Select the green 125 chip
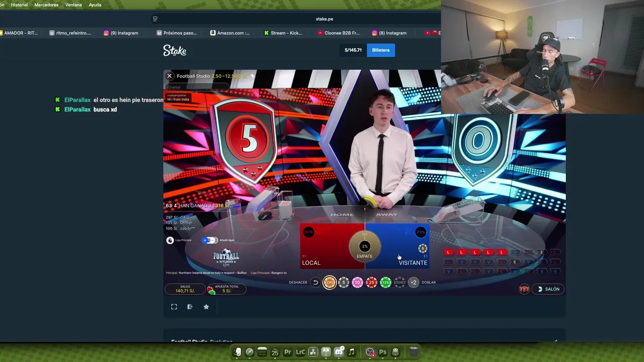This screenshot has height=362, width=644. coord(386,283)
